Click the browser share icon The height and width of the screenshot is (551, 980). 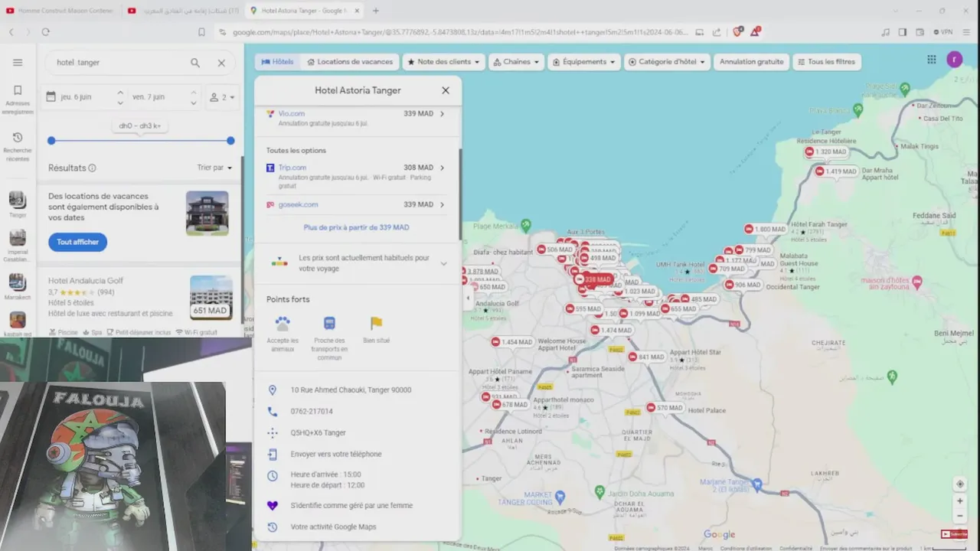point(717,32)
